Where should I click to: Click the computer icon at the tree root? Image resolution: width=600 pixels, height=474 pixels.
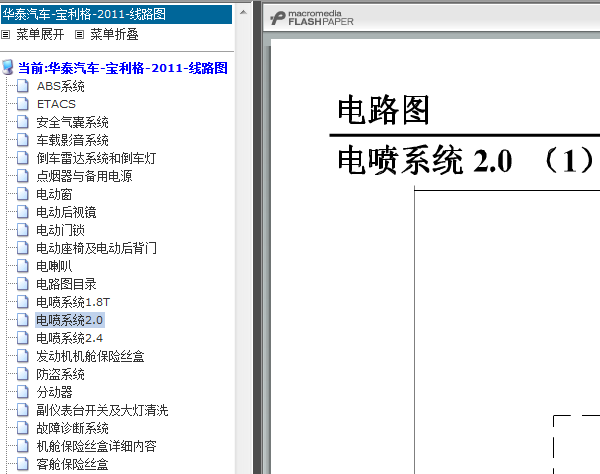[8, 67]
